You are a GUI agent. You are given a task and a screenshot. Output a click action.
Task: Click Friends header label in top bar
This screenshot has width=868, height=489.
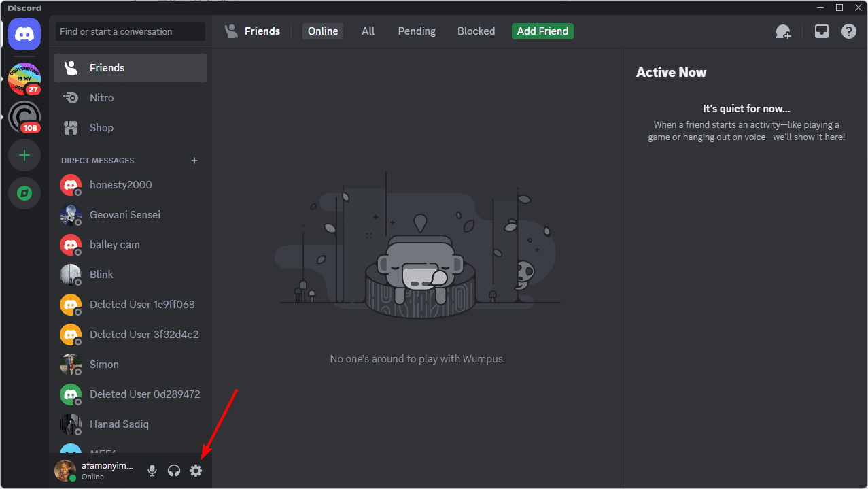pos(262,31)
